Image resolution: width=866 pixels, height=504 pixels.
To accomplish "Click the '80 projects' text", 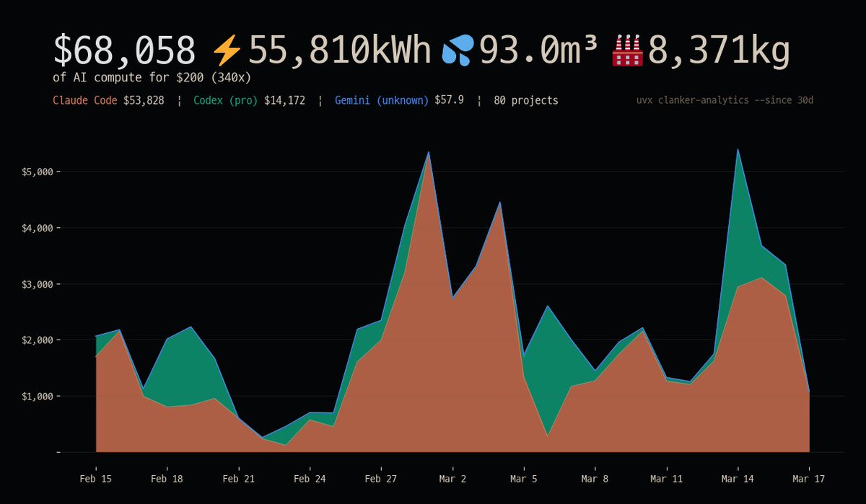I will pos(526,100).
